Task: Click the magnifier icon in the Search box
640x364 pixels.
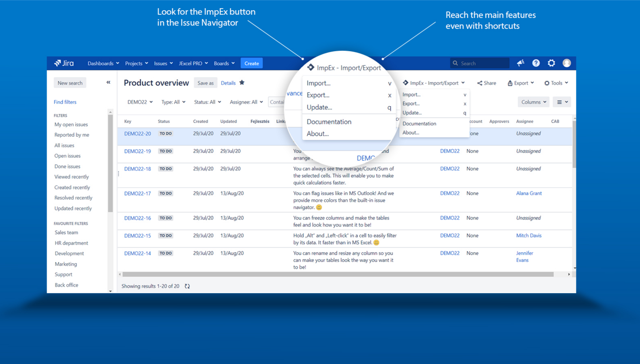Action: 455,63
